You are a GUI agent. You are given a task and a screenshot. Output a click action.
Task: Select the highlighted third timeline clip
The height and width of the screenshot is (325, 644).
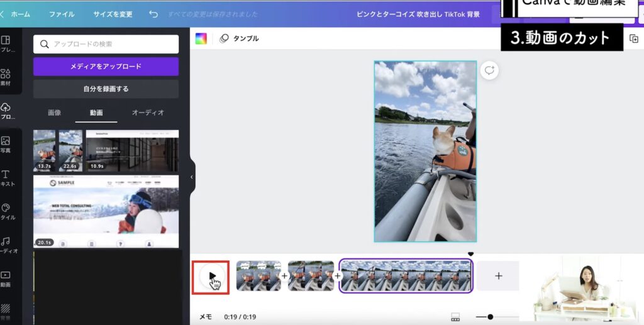click(x=406, y=276)
